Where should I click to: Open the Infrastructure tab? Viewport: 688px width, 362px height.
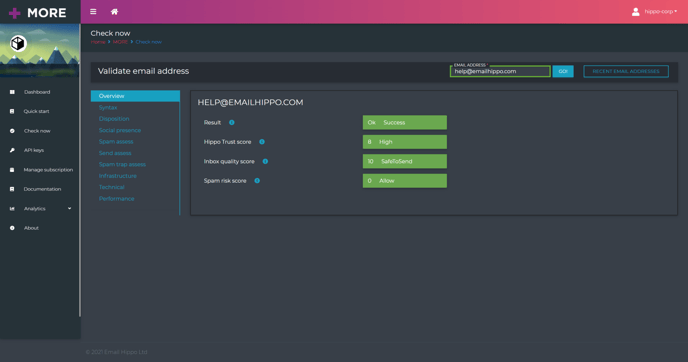point(118,176)
